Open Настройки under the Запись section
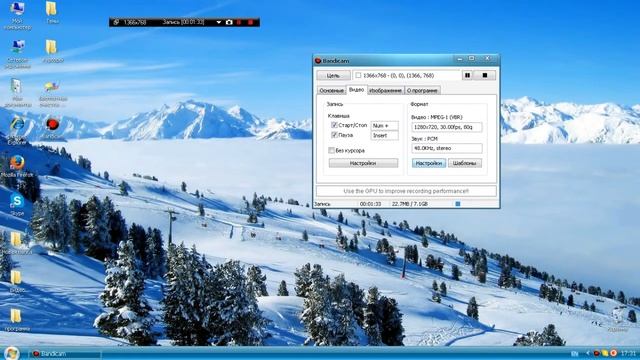Screen dimensions: 640x360 point(363,163)
